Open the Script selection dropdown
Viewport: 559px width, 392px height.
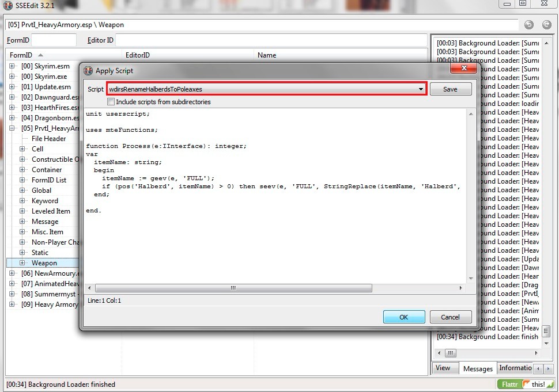[x=421, y=89]
